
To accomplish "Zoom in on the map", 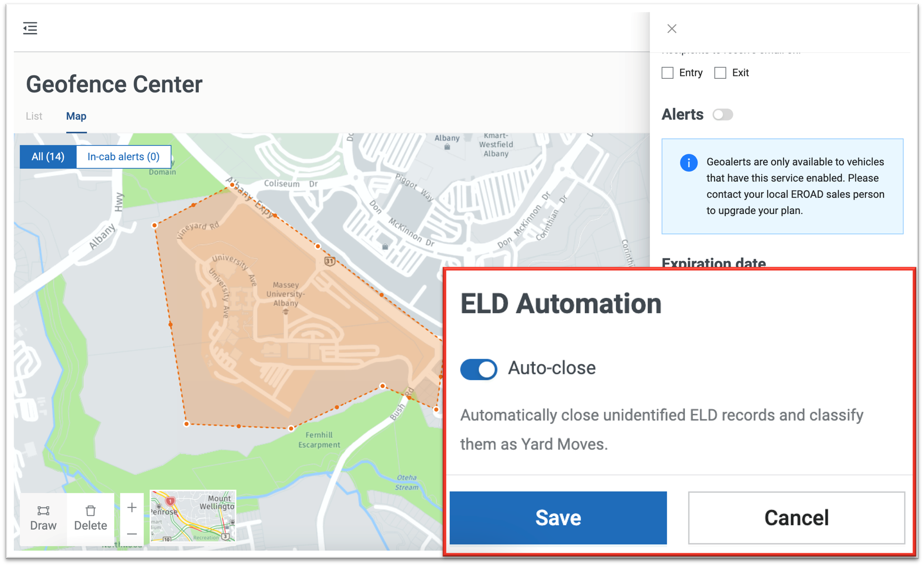I will [132, 507].
